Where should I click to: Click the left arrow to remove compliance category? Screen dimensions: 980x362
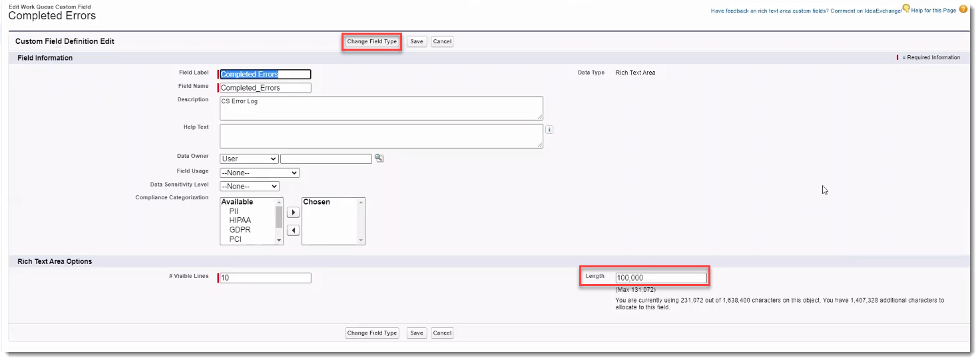click(293, 231)
